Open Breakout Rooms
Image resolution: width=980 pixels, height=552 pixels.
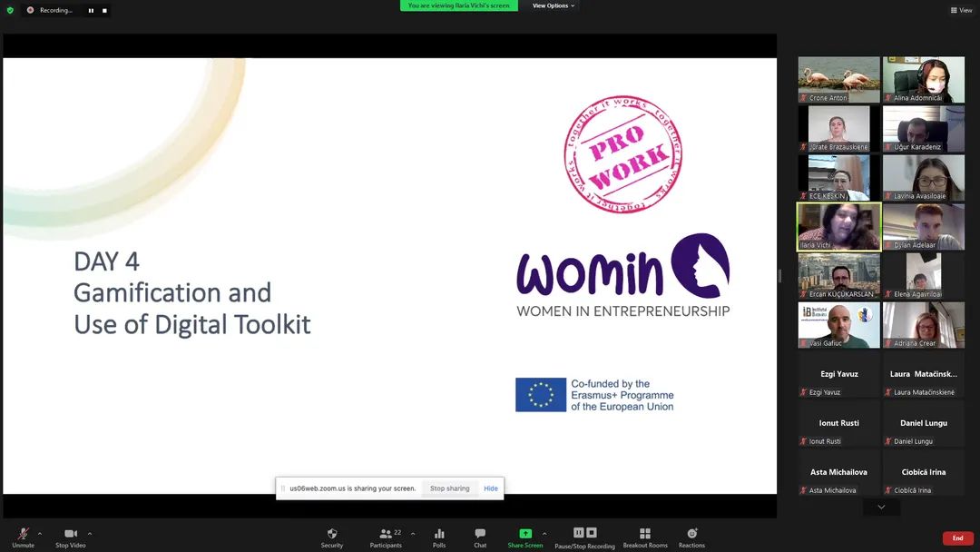coord(645,537)
